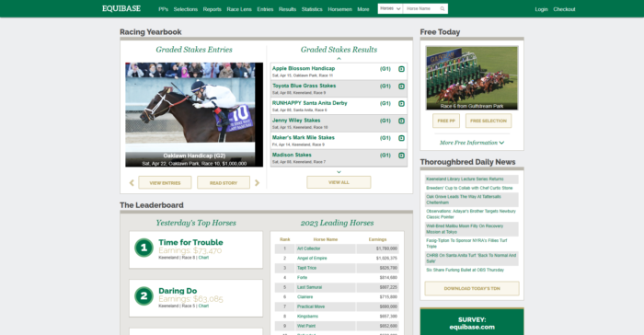
Task: Open Toyota Blue Grass Stakes result
Action: 305,86
